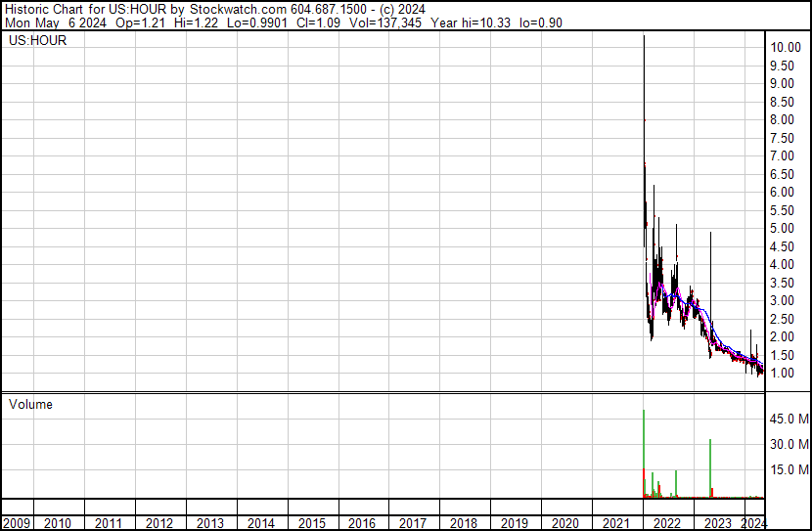
Task: Click the Volume panel label
Action: tap(30, 404)
